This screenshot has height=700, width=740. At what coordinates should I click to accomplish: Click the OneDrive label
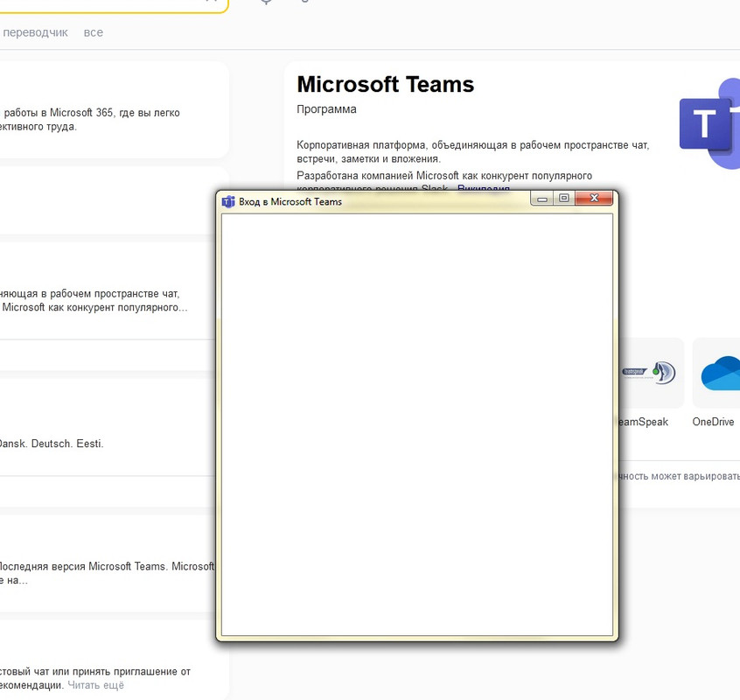pos(713,422)
